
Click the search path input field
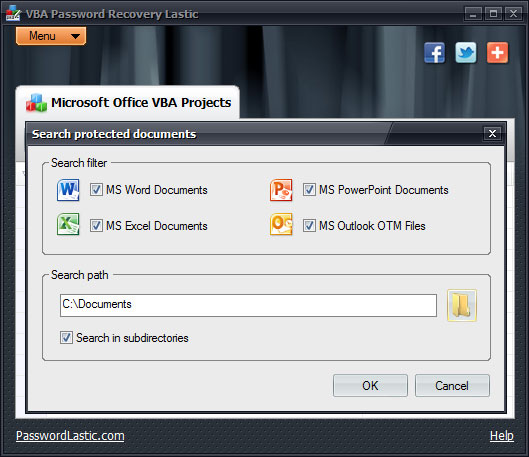[x=248, y=305]
